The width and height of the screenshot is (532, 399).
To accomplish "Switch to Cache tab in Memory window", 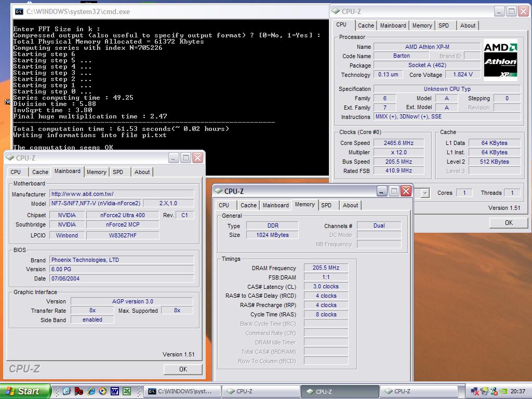I will [248, 205].
